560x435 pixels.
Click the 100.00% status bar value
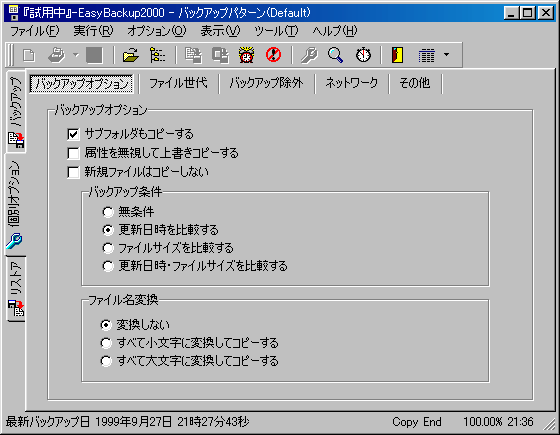point(482,422)
